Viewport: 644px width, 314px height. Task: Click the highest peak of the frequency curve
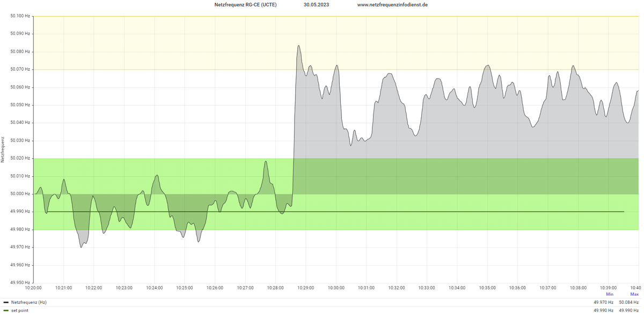click(x=298, y=46)
